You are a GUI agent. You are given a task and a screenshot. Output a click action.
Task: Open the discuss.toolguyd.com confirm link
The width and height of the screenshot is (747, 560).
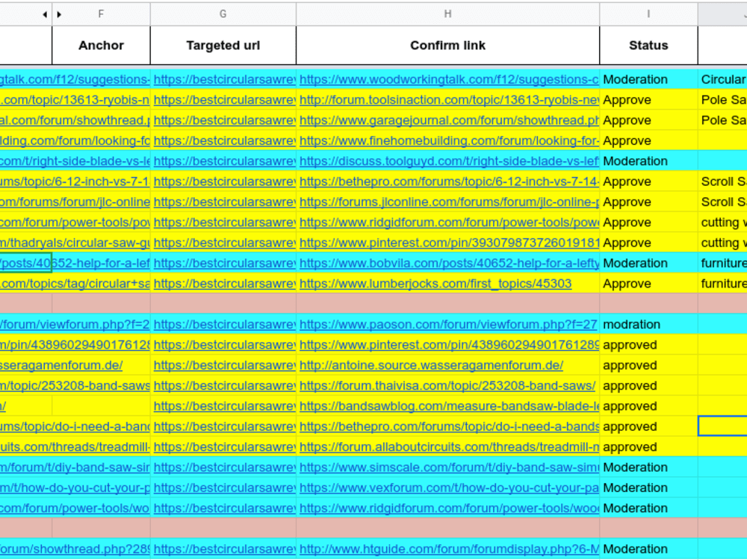pos(449,161)
